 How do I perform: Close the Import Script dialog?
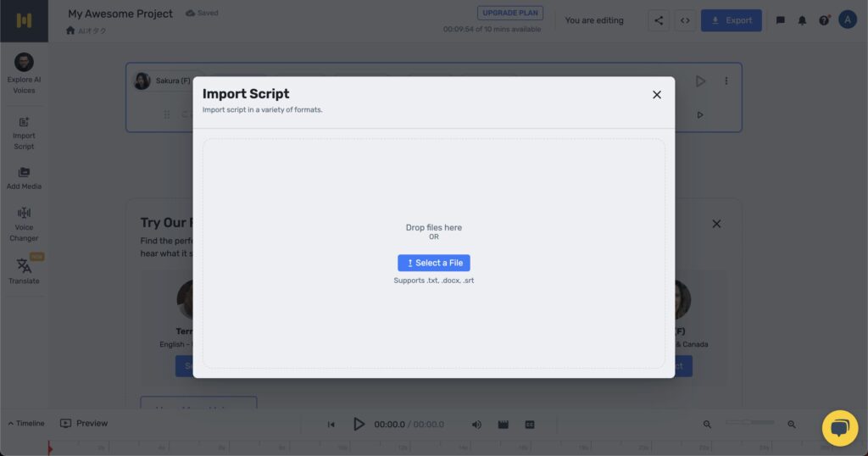pos(657,95)
